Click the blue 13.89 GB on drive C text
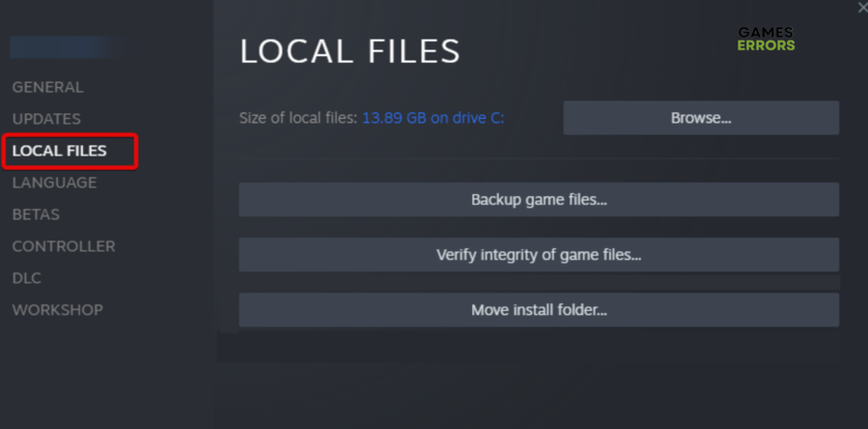The image size is (868, 429). (x=433, y=118)
